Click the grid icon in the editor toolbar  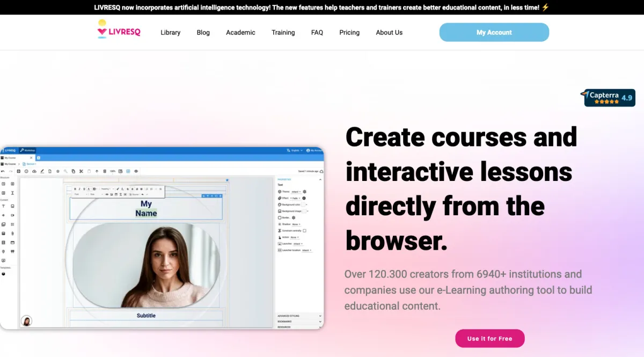pos(128,171)
